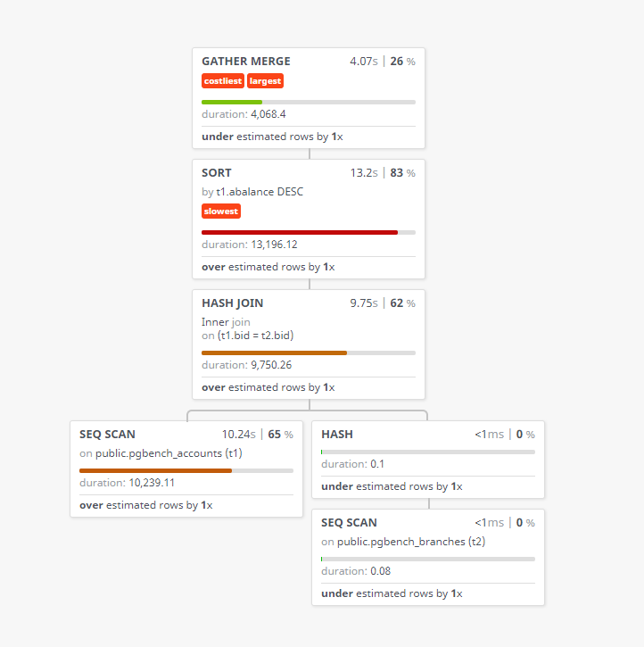644x647 pixels.
Task: Expand the HASH JOIN node card
Action: point(231,303)
